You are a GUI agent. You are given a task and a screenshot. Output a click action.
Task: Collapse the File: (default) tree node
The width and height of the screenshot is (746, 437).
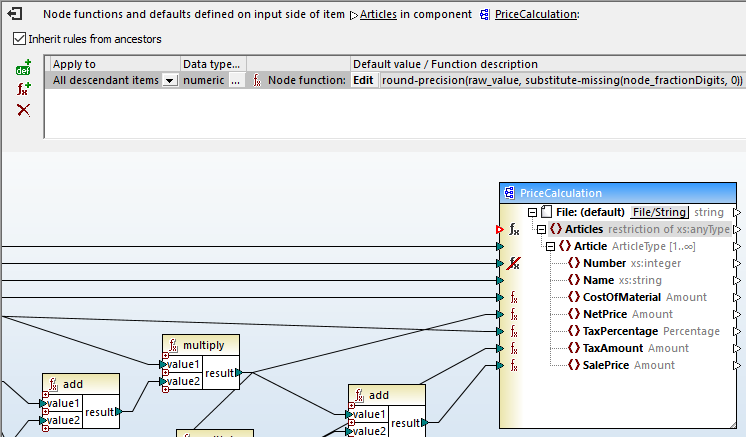pos(532,213)
